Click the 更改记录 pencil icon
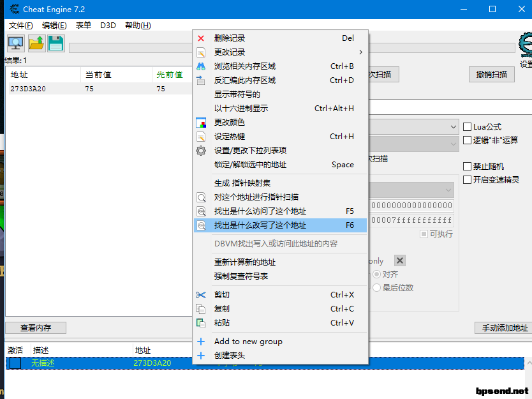 tap(201, 52)
